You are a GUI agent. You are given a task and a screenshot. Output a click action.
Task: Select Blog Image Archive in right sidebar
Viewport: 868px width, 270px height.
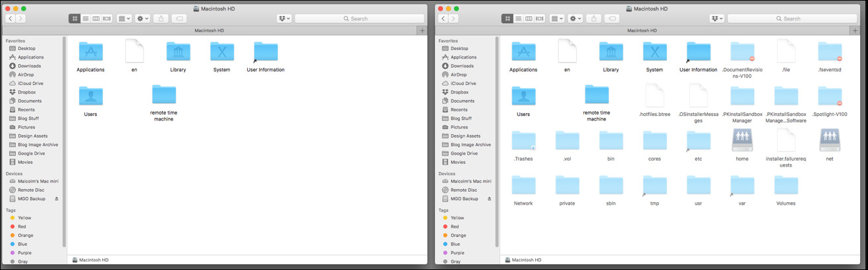tap(471, 144)
